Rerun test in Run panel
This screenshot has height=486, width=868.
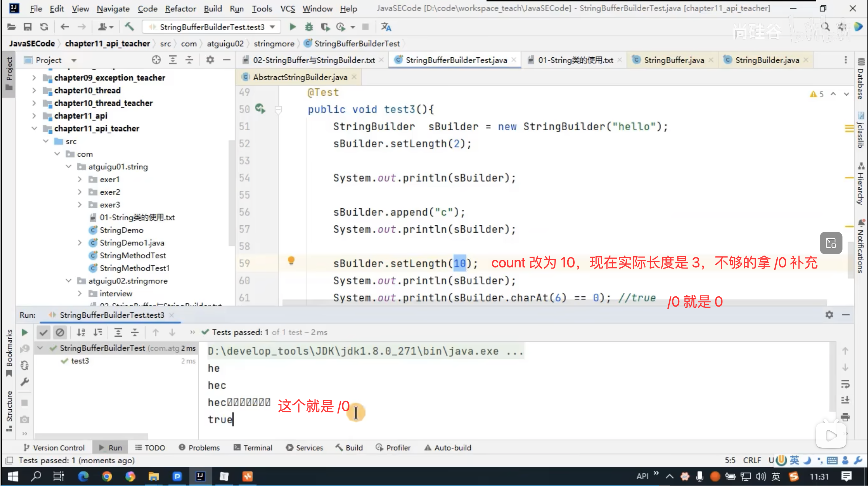(x=25, y=332)
